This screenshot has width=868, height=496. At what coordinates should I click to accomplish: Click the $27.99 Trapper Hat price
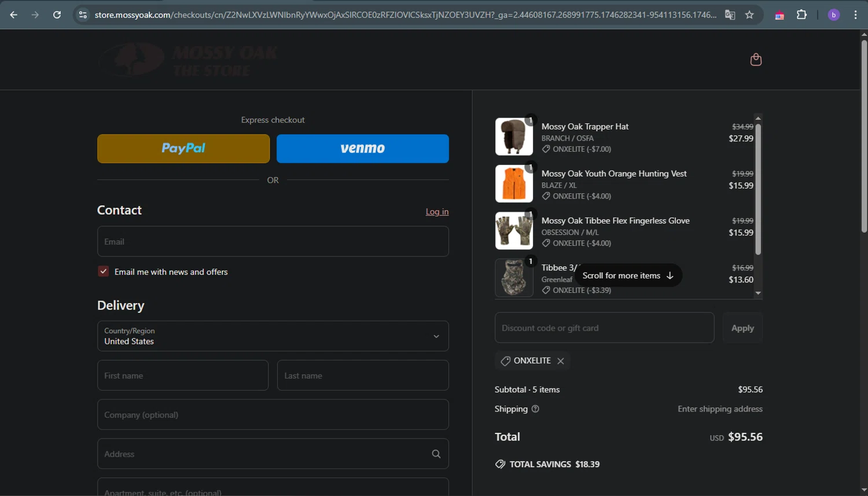tap(741, 138)
